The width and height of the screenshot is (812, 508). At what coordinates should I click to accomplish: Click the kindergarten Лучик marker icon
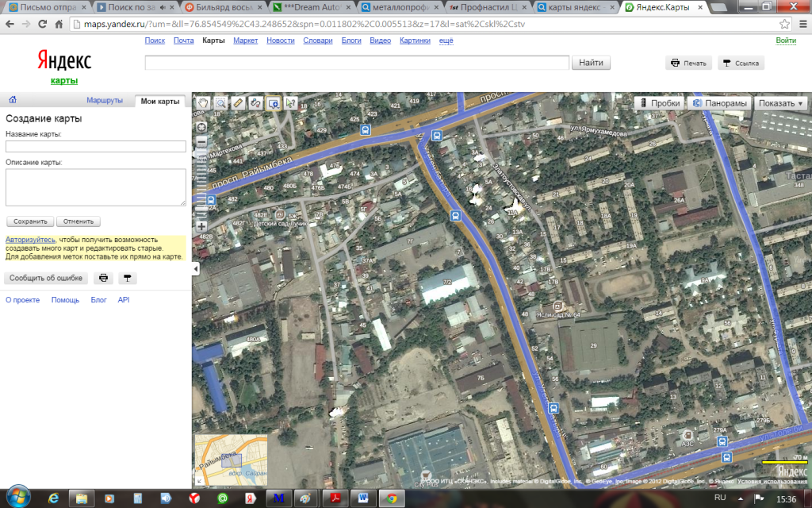[280, 214]
